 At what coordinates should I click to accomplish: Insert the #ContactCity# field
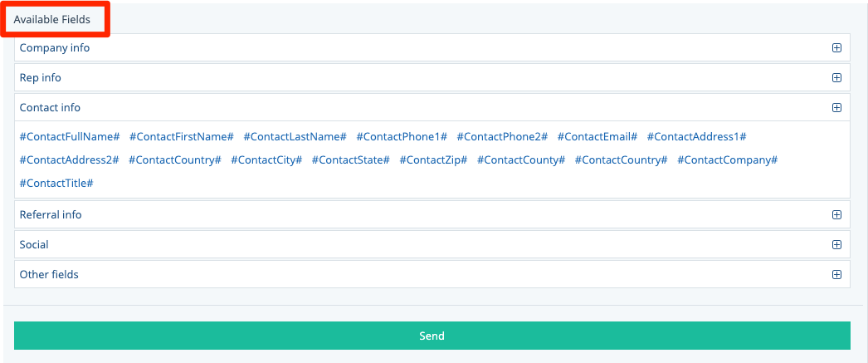point(266,159)
